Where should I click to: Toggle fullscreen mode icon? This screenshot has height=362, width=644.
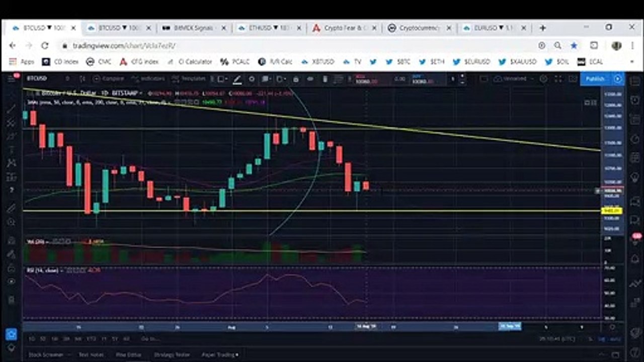tap(558, 79)
